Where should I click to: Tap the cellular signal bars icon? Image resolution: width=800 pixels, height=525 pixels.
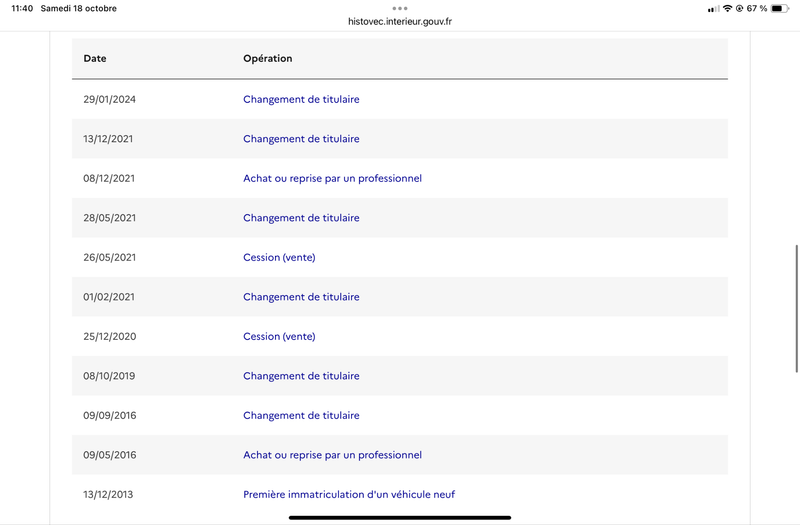[x=713, y=8]
